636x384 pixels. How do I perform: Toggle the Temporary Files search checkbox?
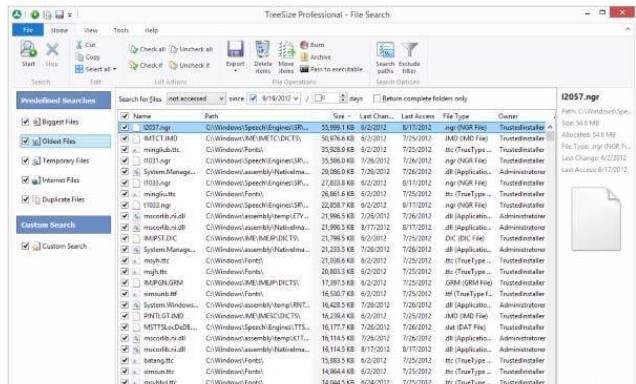click(x=25, y=161)
